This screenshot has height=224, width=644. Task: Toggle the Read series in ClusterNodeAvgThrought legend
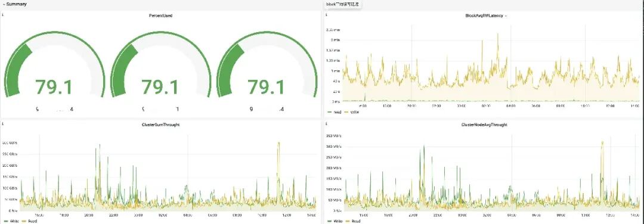pos(353,221)
